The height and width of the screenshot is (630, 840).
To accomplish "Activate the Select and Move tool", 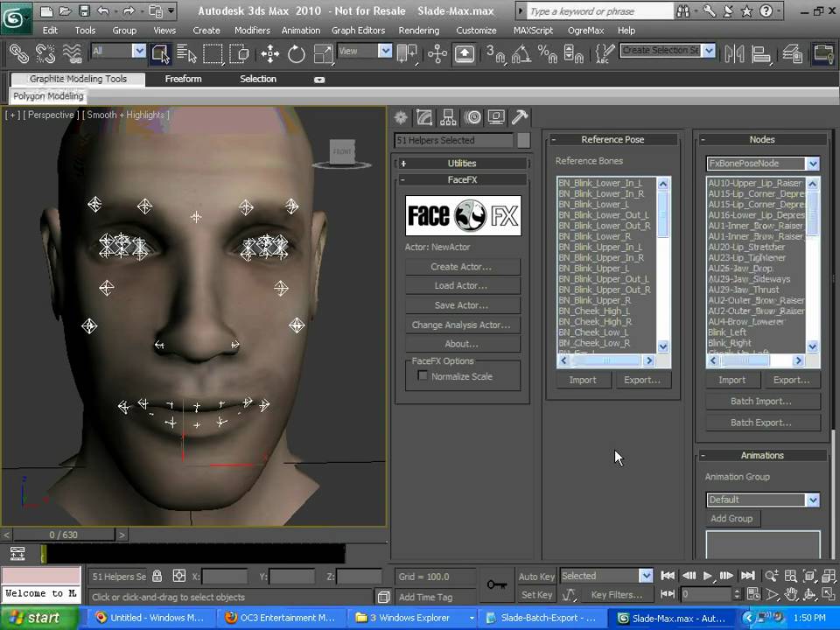I will tap(270, 53).
